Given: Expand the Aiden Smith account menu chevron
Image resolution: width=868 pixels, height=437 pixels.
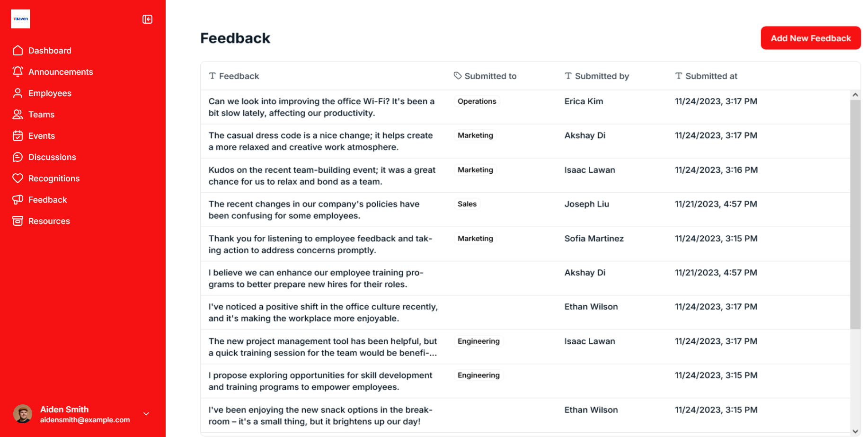Looking at the screenshot, I should (146, 414).
